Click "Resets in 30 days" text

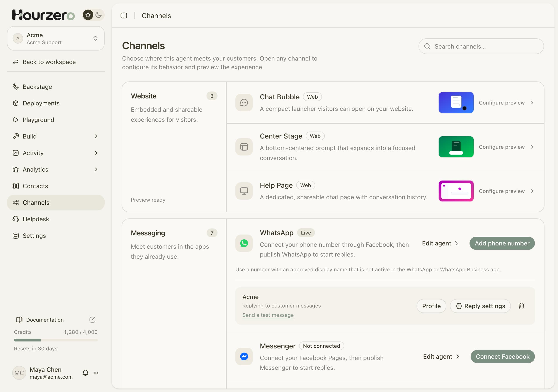[36, 348]
